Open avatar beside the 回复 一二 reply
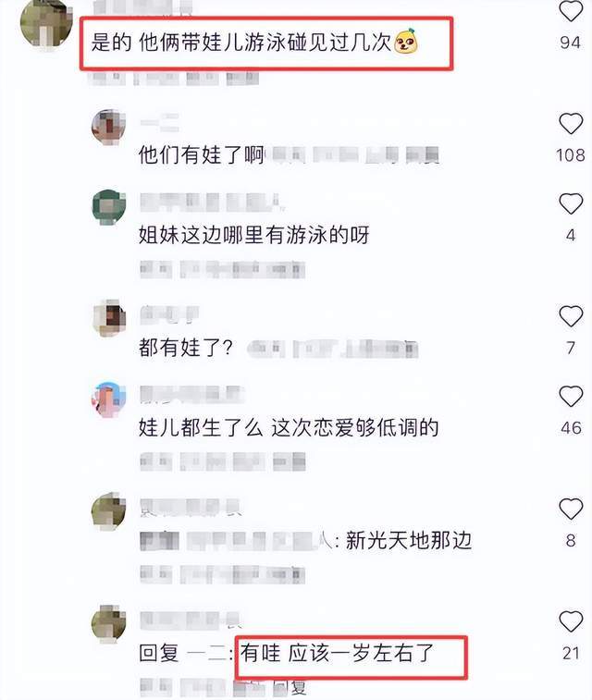 click(x=108, y=623)
